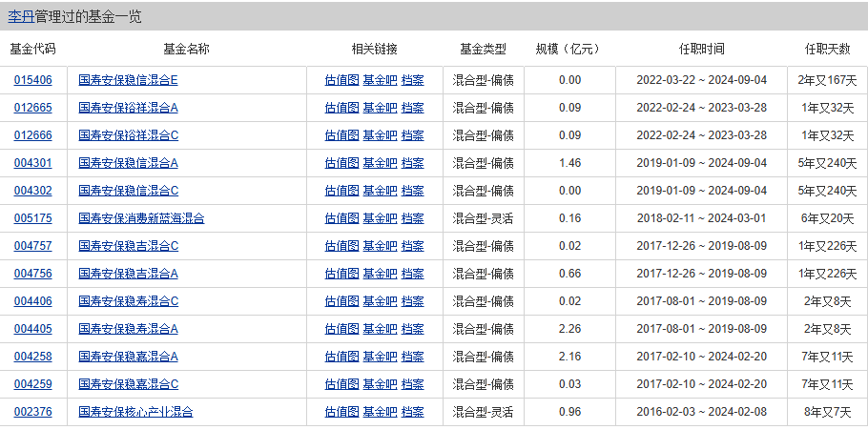Open the 李丹 manager name link
The width and height of the screenshot is (868, 430).
21,16
